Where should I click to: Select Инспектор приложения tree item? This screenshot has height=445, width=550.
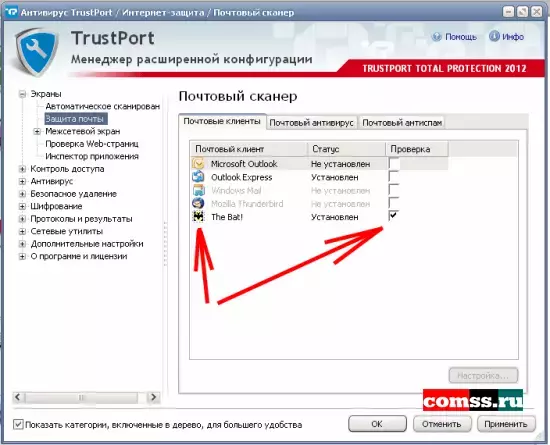click(x=92, y=156)
